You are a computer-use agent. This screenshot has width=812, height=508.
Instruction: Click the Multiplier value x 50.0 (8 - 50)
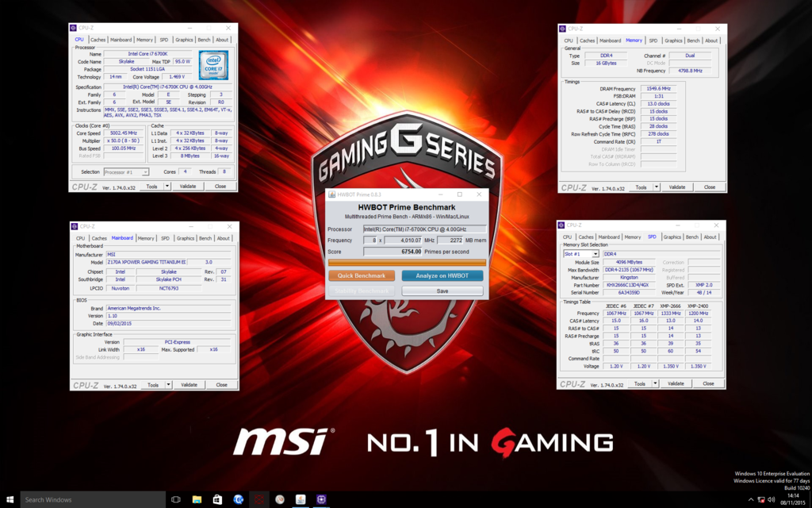point(123,140)
